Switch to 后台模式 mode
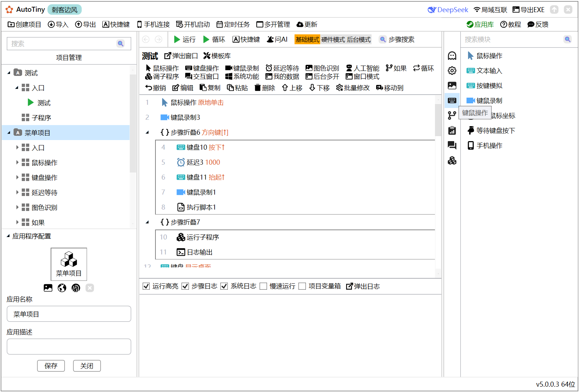 (x=359, y=40)
